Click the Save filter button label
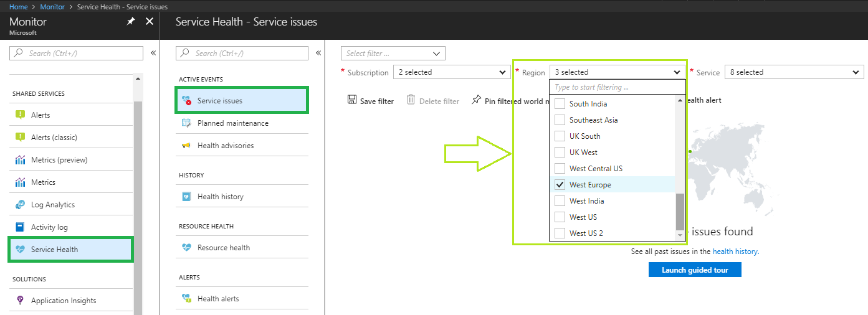 [x=377, y=101]
